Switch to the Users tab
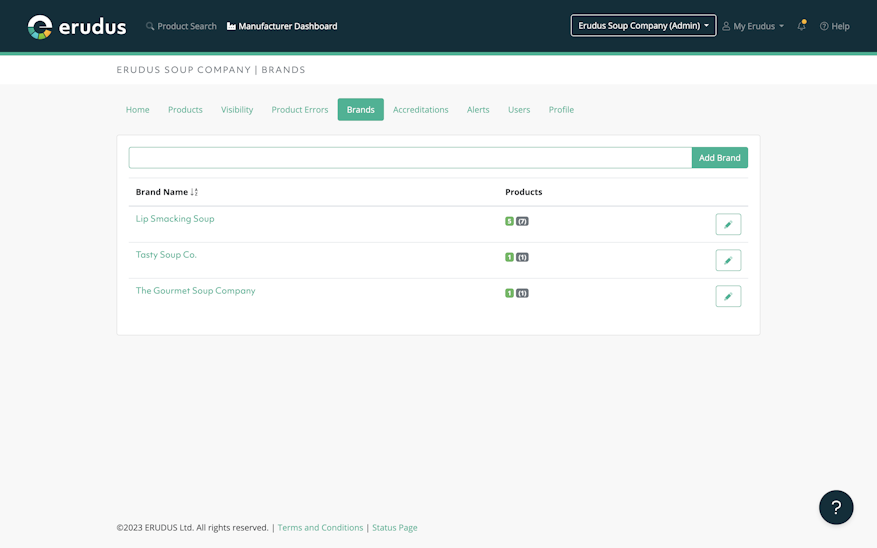Image resolution: width=877 pixels, height=548 pixels. (519, 110)
